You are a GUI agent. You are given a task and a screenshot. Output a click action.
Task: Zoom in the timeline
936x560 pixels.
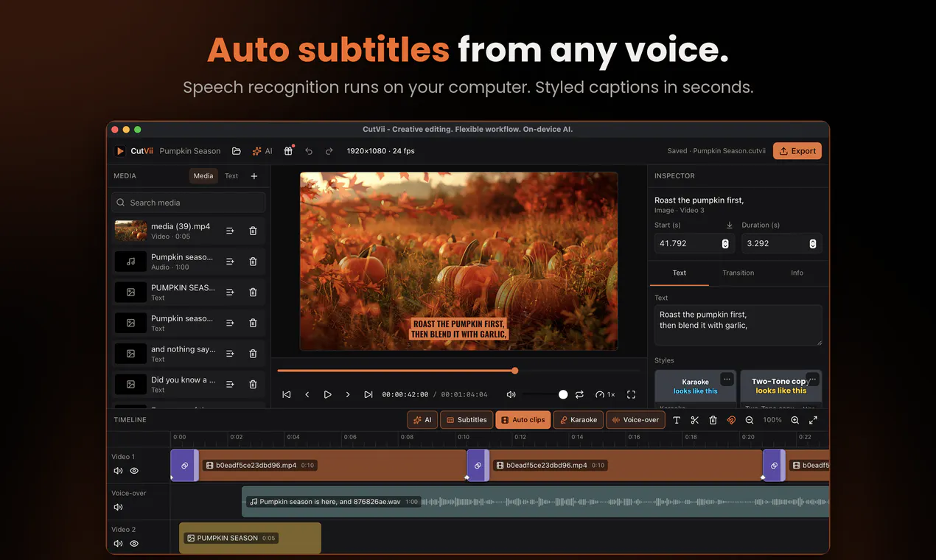[794, 420]
